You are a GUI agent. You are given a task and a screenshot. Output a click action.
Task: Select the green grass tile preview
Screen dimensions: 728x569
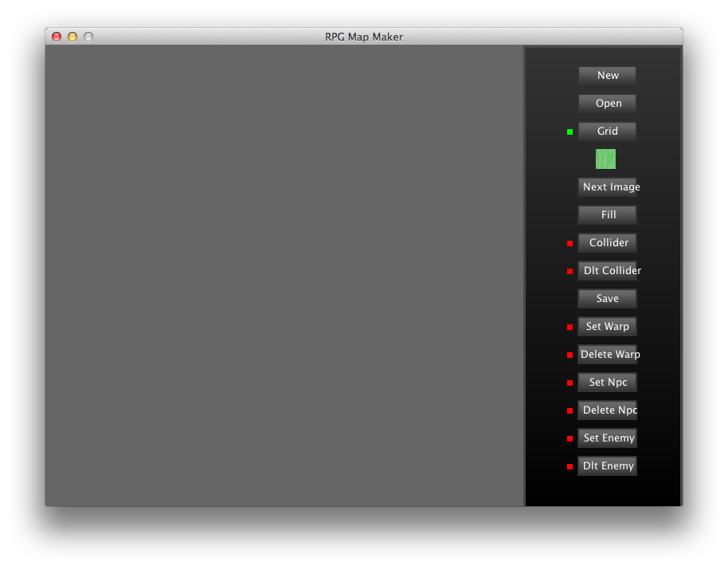(x=605, y=159)
